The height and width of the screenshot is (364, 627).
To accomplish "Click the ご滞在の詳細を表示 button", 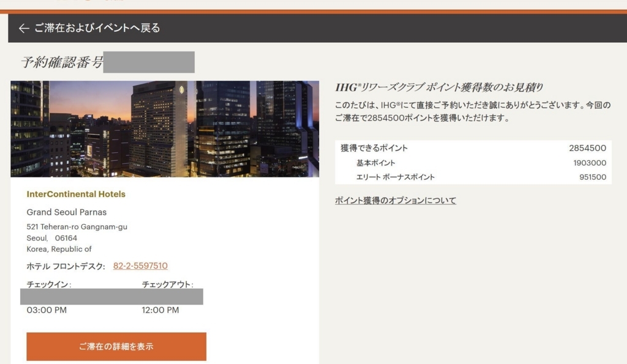I will coord(116,346).
